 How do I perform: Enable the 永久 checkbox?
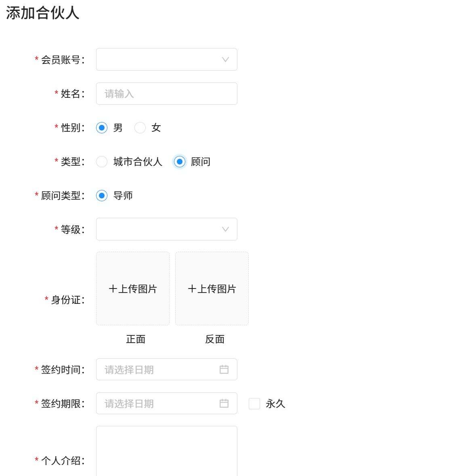coord(254,403)
